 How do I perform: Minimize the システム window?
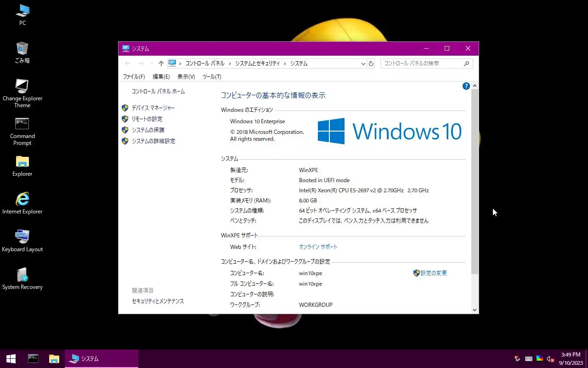click(x=426, y=48)
